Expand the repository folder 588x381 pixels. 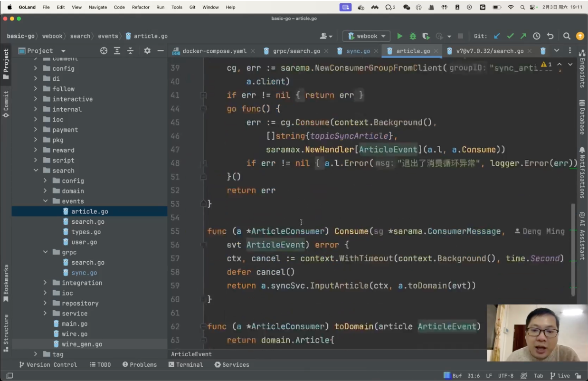pyautogui.click(x=46, y=304)
